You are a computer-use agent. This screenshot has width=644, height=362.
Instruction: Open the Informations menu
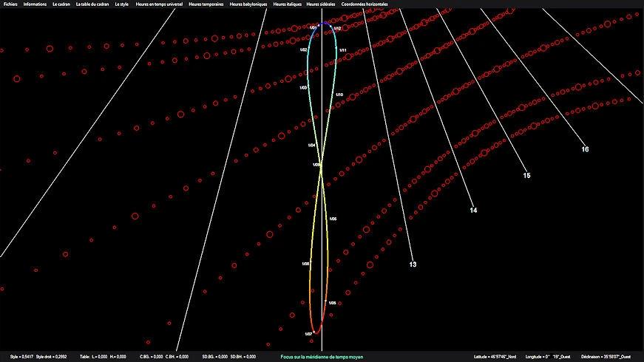tap(35, 4)
